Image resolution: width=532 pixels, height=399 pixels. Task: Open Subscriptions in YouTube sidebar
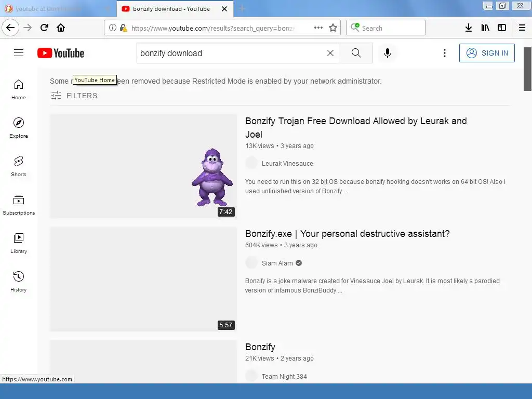point(19,205)
